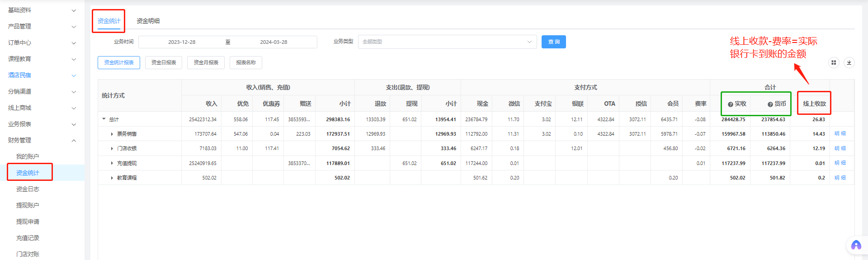Open 资金日志 in the sidebar
Image resolution: width=868 pixels, height=260 pixels.
coord(28,189)
